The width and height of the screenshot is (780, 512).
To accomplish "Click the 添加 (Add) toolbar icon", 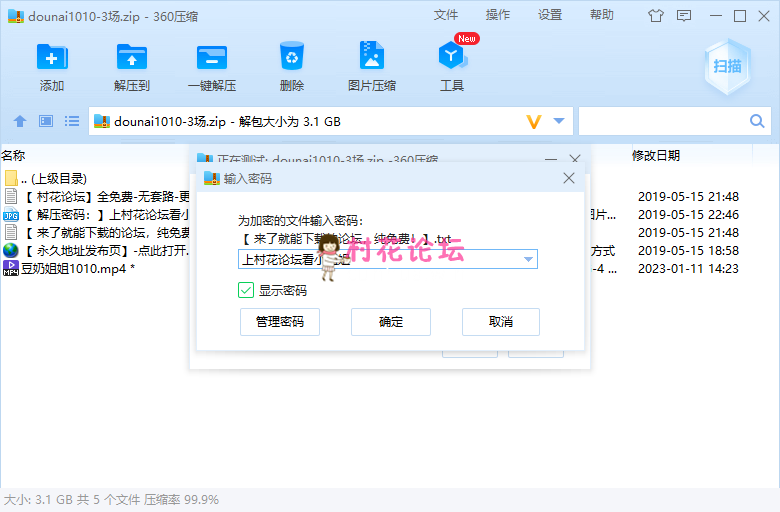I will (x=52, y=58).
